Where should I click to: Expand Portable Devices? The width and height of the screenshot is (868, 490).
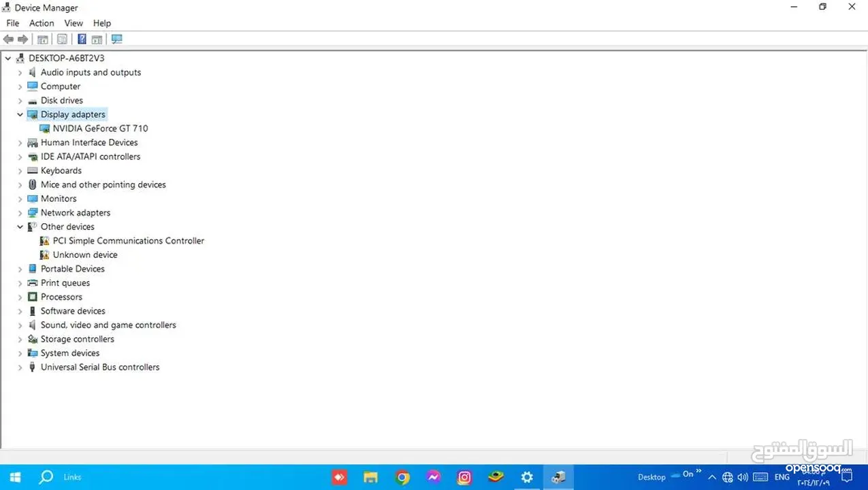(20, 269)
